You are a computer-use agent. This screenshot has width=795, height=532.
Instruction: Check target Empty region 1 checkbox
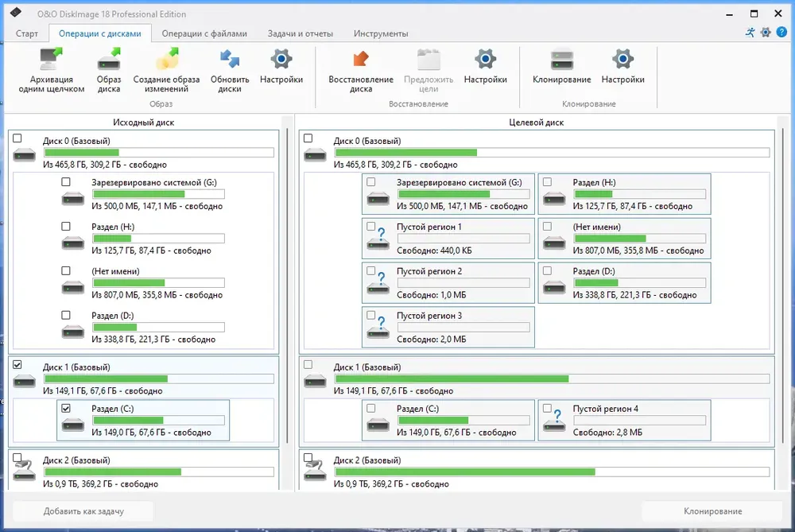pyautogui.click(x=371, y=226)
